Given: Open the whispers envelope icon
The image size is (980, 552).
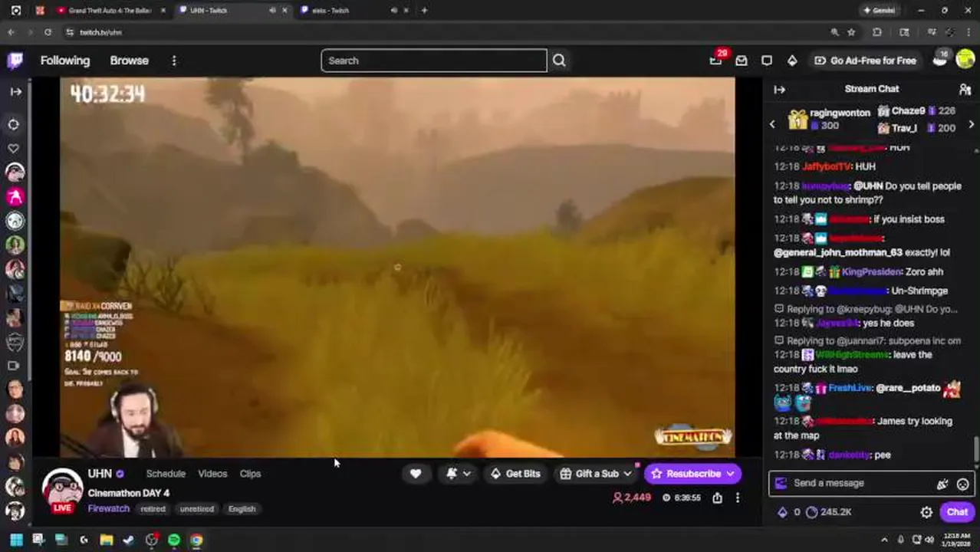Looking at the screenshot, I should coord(742,61).
